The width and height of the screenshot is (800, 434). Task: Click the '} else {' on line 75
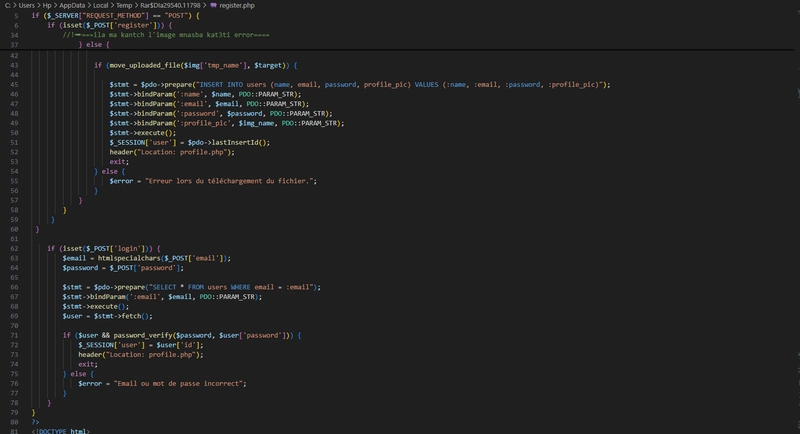click(x=78, y=374)
